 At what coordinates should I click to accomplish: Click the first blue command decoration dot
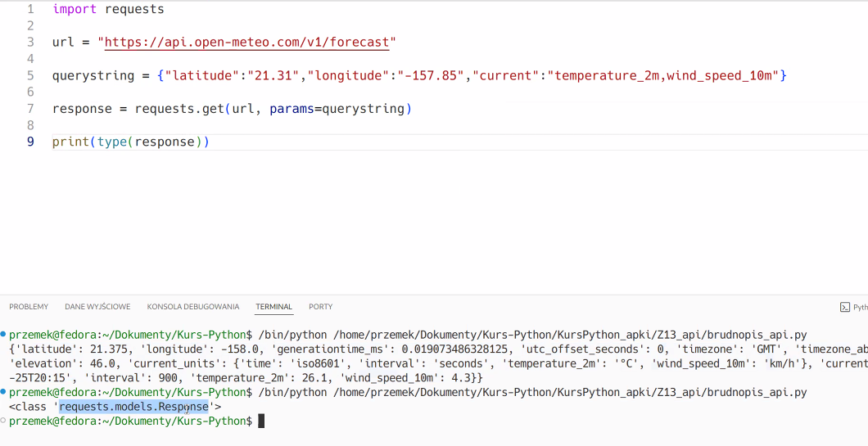click(4, 334)
